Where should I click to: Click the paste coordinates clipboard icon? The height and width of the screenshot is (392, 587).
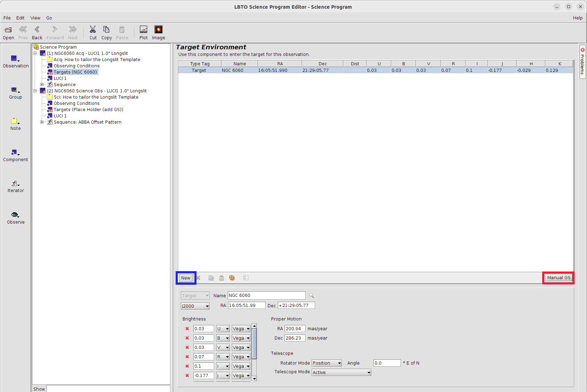221,278
